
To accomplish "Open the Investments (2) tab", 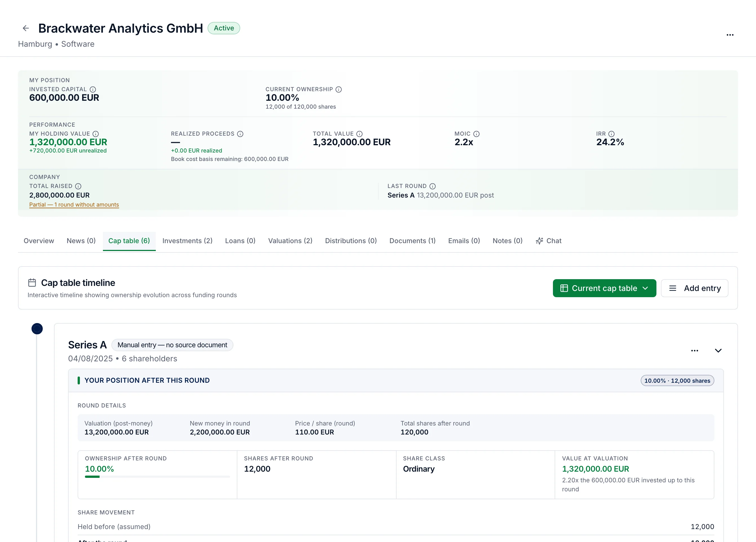I will tap(187, 241).
